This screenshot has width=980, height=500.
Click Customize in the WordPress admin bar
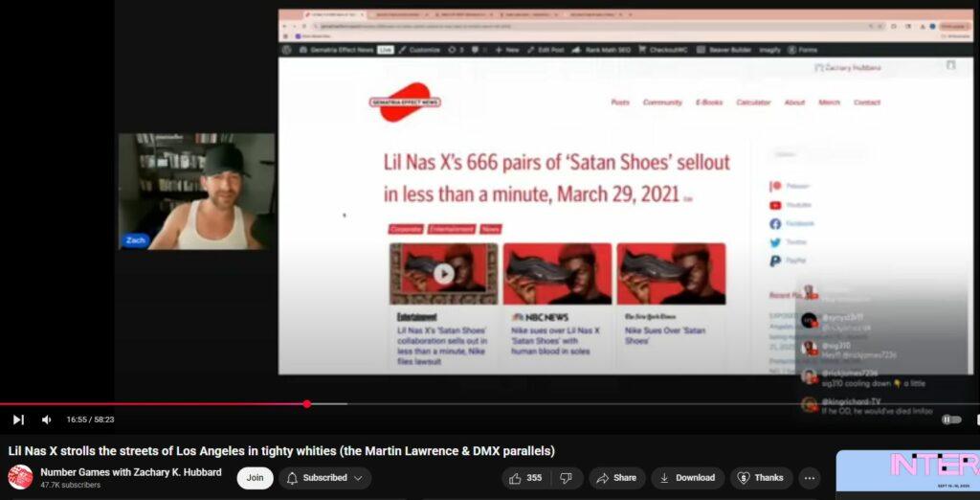point(420,50)
